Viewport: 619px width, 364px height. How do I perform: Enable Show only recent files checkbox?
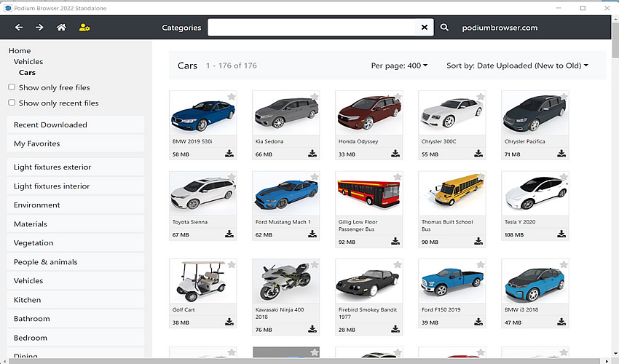[12, 102]
